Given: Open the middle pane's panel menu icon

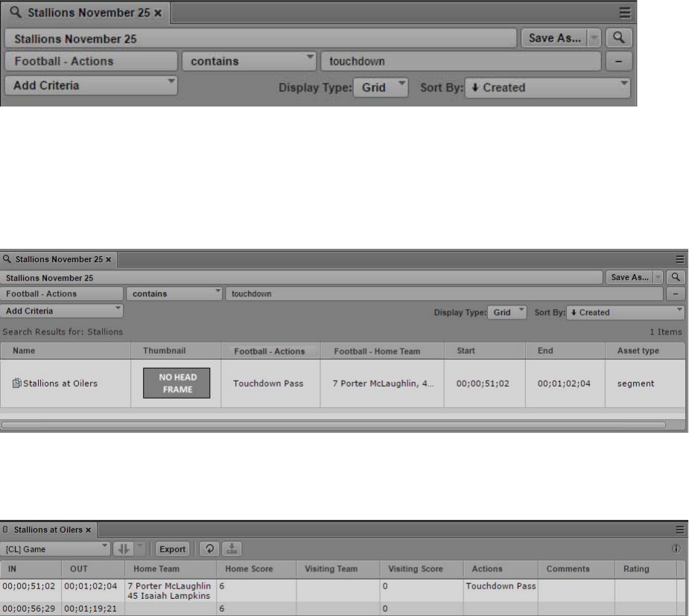Looking at the screenshot, I should 680,259.
